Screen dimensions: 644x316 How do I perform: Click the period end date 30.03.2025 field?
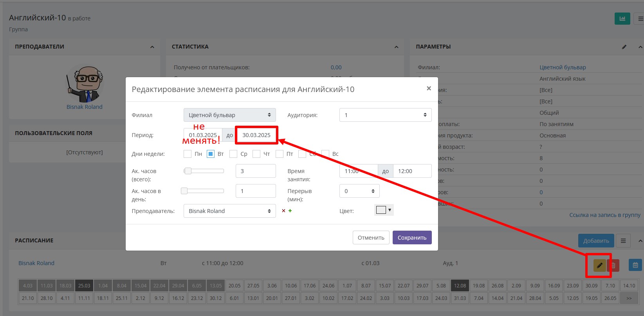[256, 135]
